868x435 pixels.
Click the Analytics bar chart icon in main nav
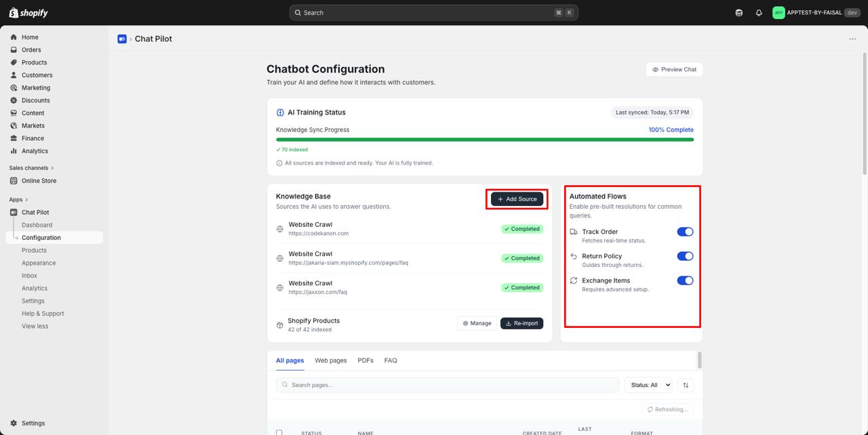pyautogui.click(x=14, y=151)
